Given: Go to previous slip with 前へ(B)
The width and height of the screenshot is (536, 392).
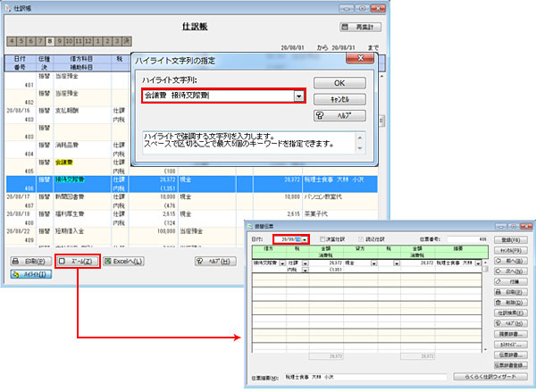Looking at the screenshot, I should (x=511, y=261).
